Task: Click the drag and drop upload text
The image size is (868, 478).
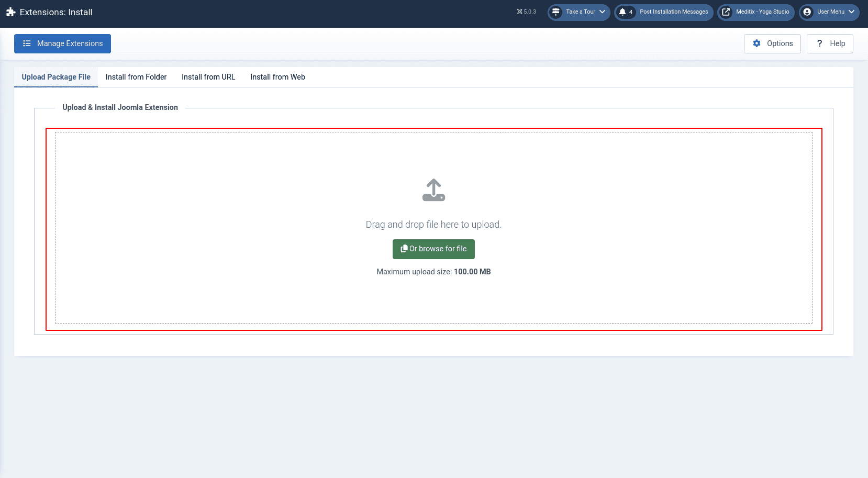Action: 433,225
